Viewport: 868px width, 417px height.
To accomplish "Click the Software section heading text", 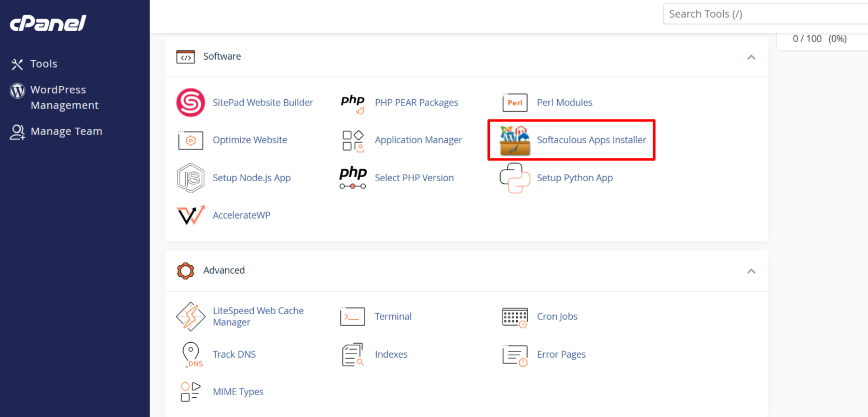I will pos(222,56).
